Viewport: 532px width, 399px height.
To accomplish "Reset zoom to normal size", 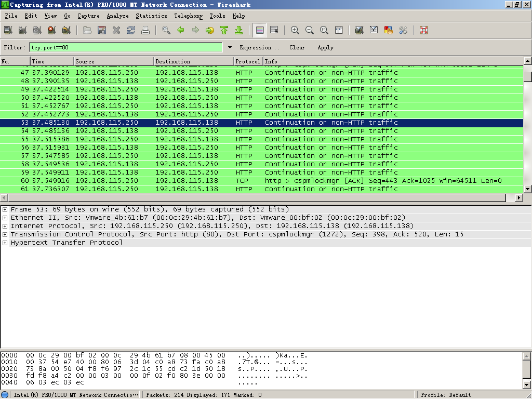I will click(x=324, y=30).
